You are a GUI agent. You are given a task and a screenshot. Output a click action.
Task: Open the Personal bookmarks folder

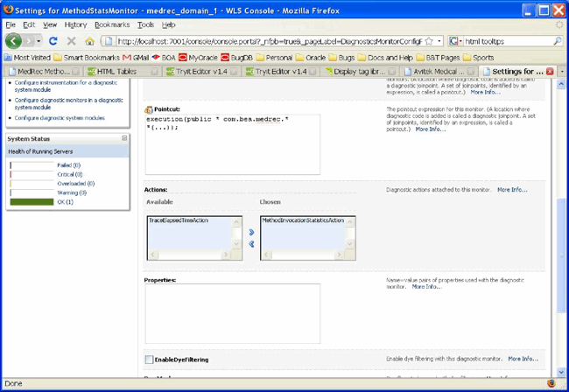[x=274, y=57]
